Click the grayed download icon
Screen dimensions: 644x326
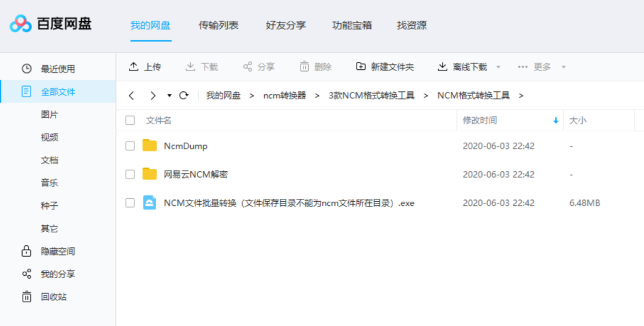coord(190,67)
